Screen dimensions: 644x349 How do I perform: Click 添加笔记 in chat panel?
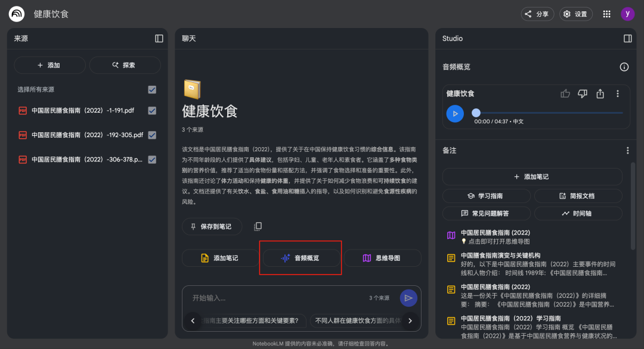(220, 258)
